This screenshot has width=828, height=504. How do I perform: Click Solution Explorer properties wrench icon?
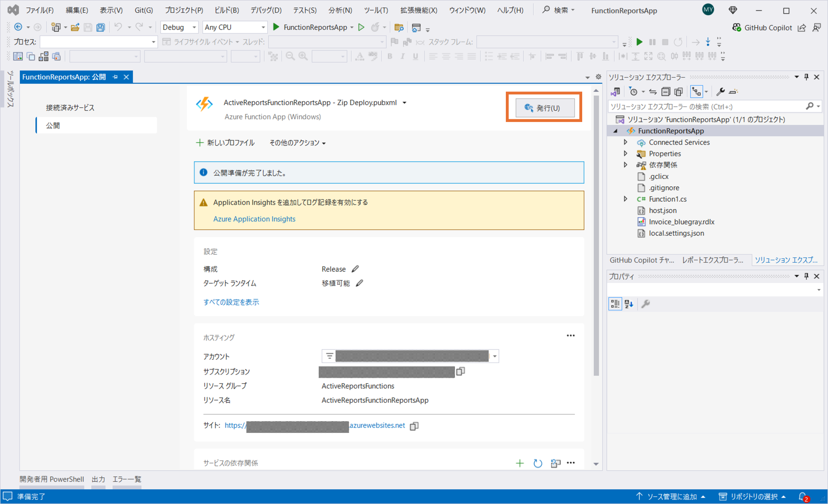pyautogui.click(x=720, y=91)
